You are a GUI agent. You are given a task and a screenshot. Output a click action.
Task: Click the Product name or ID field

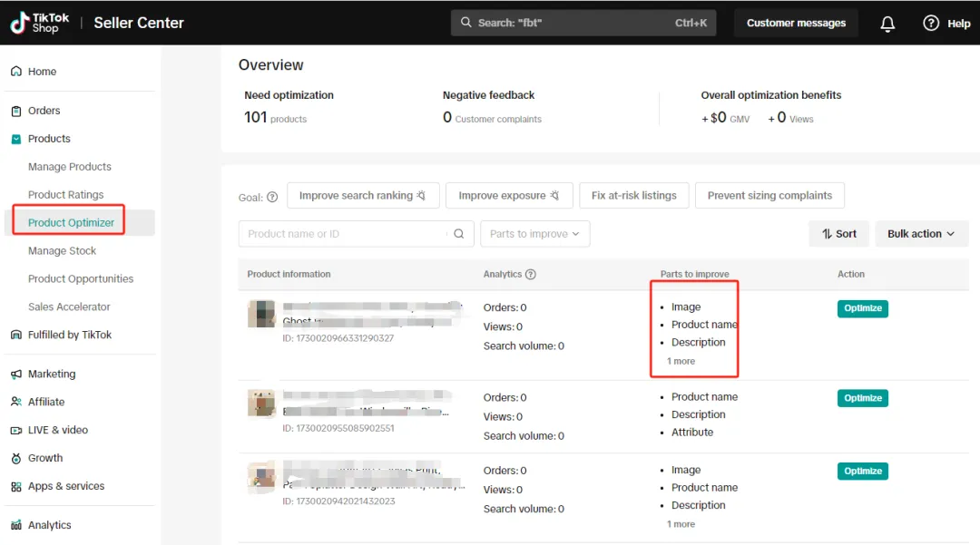pos(357,233)
